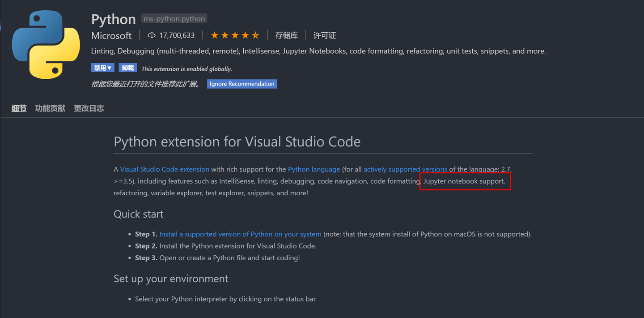Click the Python extension title
644x318 pixels.
tap(114, 19)
